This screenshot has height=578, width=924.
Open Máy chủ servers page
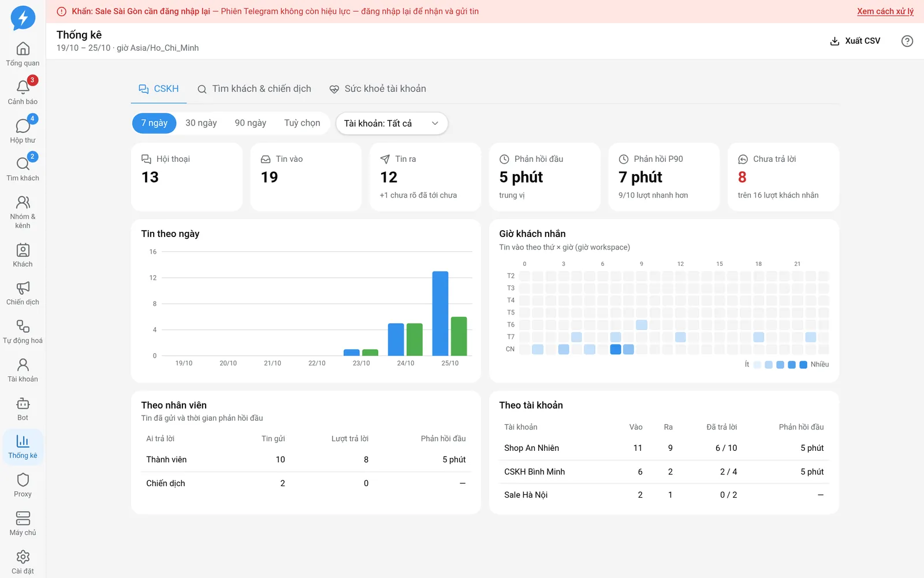(x=23, y=524)
